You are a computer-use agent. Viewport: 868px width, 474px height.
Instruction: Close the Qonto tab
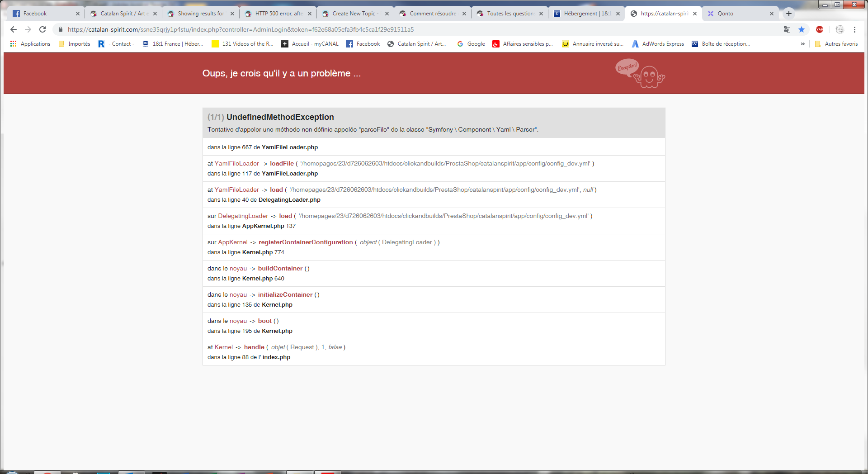tap(772, 14)
